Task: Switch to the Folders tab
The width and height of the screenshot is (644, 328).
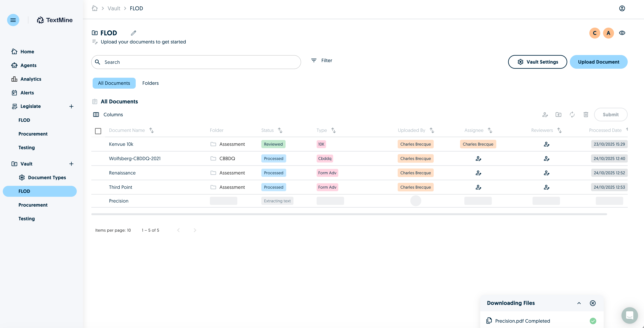Action: pyautogui.click(x=150, y=83)
